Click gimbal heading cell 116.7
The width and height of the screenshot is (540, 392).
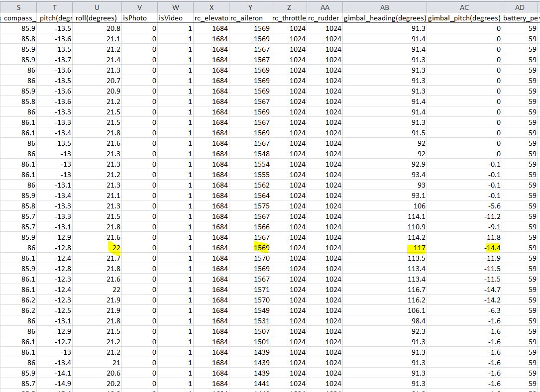tap(385, 290)
